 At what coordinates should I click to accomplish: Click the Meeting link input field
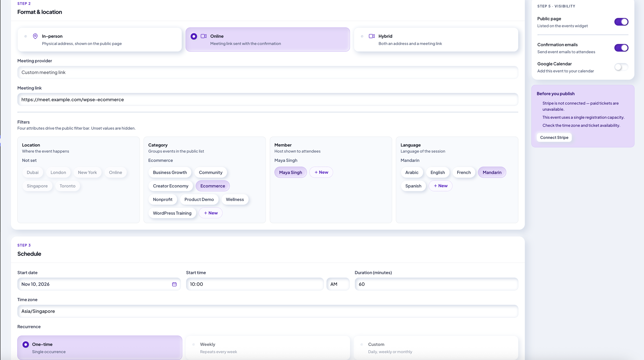coord(268,100)
